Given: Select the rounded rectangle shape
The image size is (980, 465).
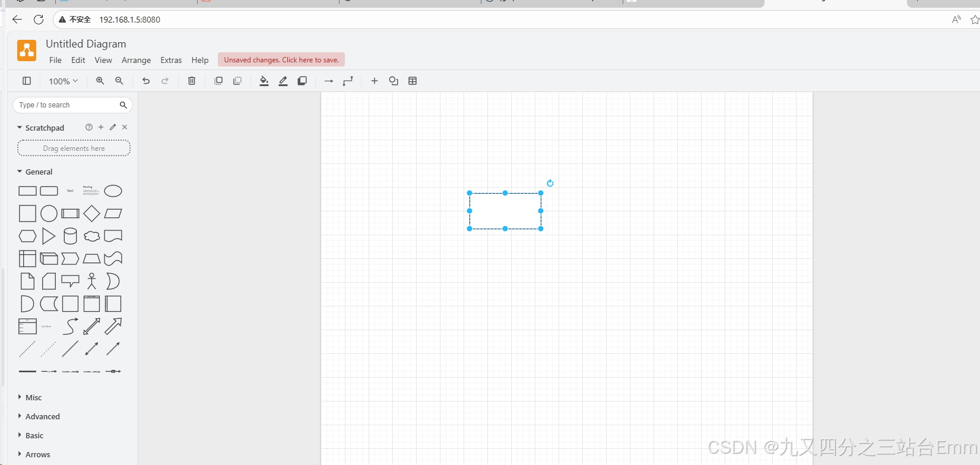Looking at the screenshot, I should (49, 191).
